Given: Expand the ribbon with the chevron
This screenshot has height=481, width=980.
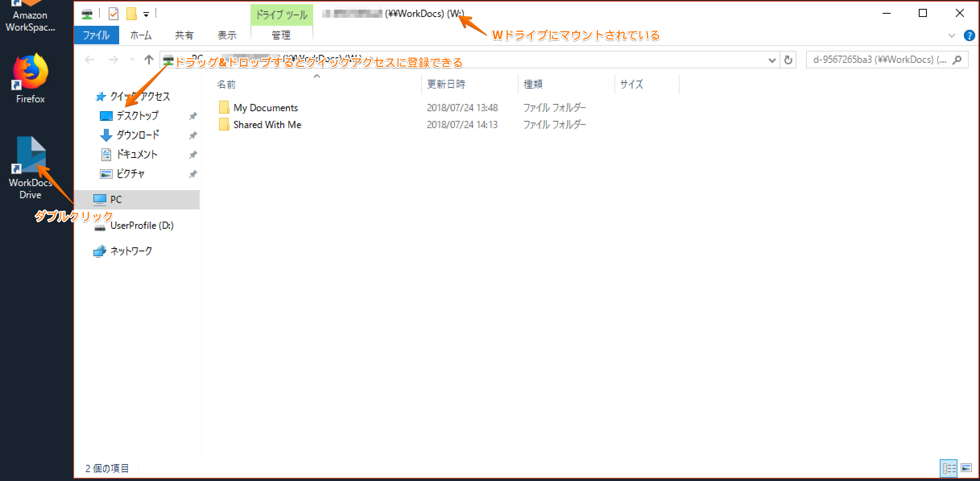Looking at the screenshot, I should pyautogui.click(x=952, y=35).
